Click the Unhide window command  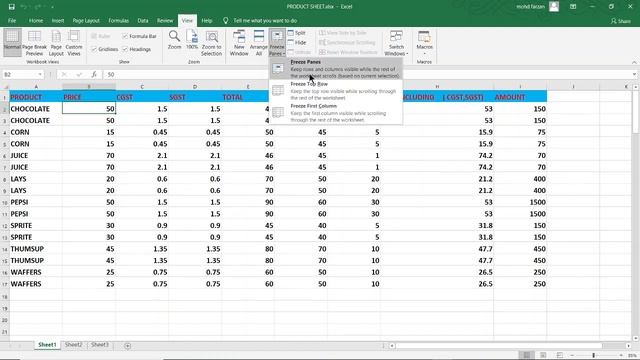(299, 52)
